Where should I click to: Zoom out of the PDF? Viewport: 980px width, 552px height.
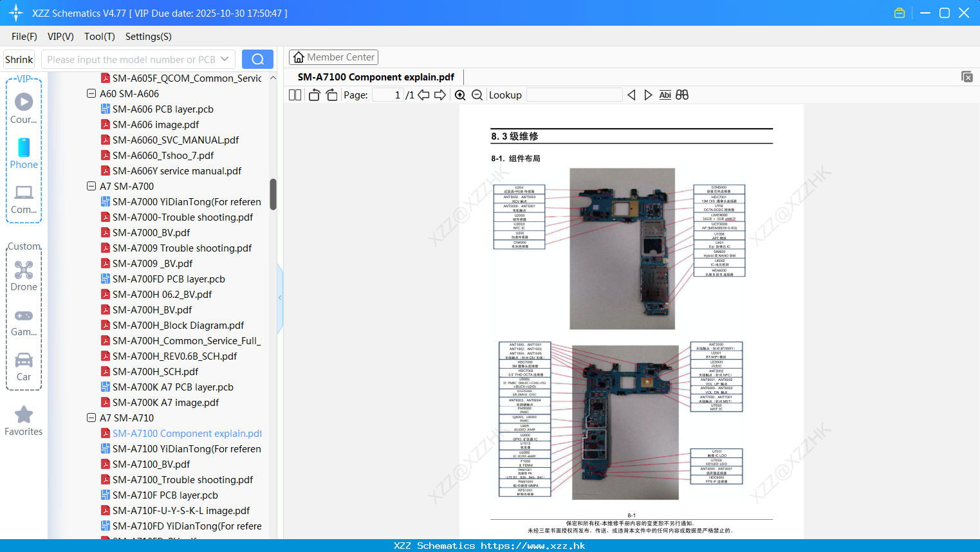477,95
